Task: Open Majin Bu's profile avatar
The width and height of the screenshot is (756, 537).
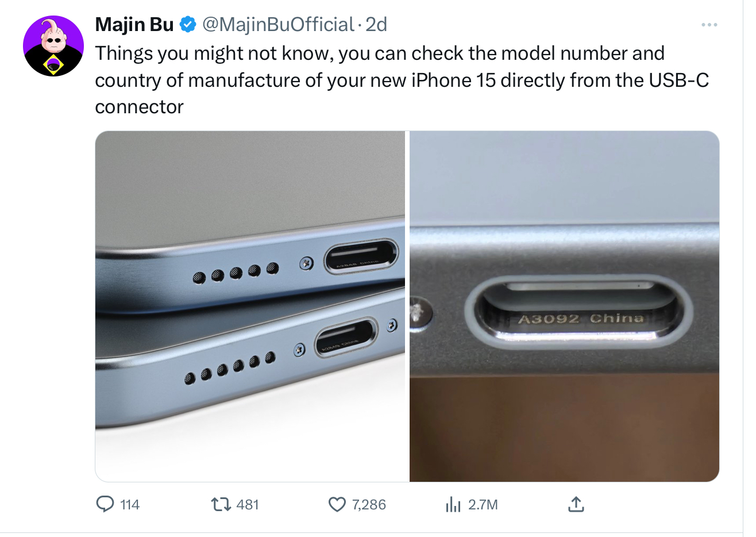Action: click(x=53, y=46)
